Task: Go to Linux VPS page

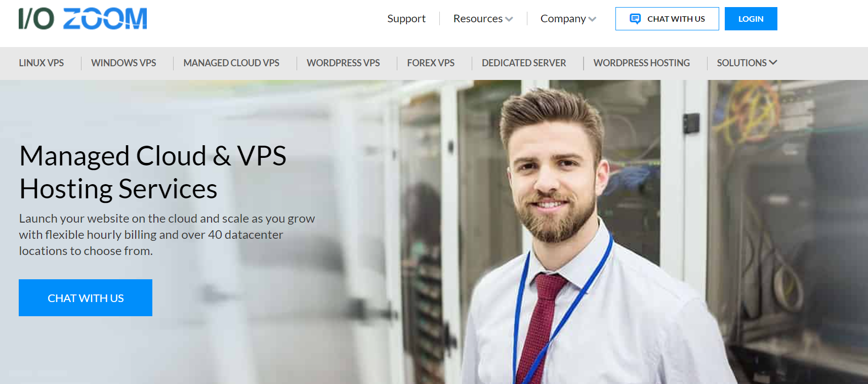Action: [42, 63]
